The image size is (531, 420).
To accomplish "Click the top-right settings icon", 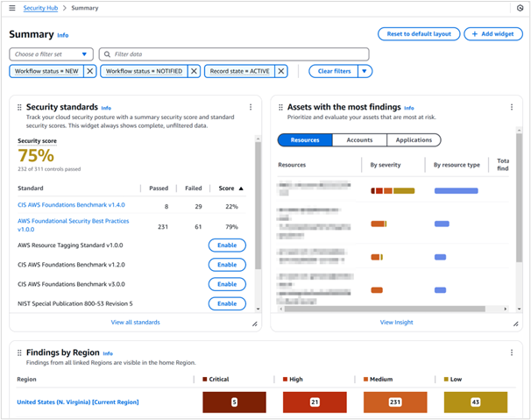I will [520, 8].
